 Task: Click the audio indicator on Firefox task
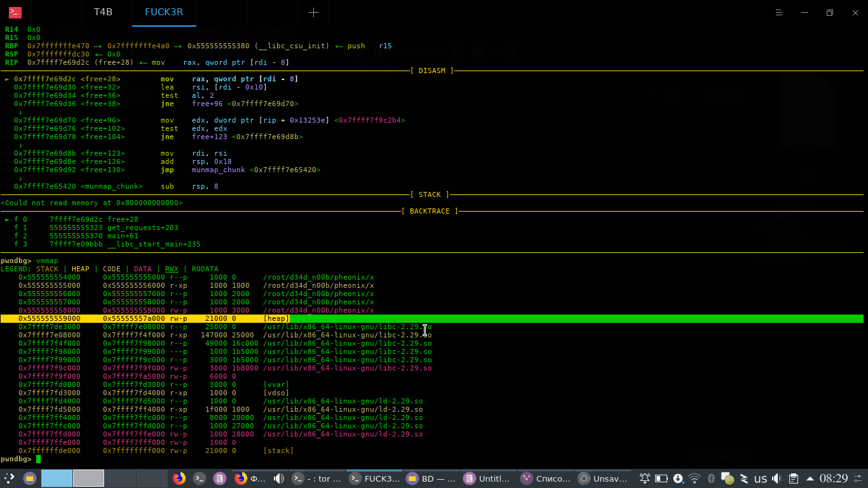[x=278, y=478]
